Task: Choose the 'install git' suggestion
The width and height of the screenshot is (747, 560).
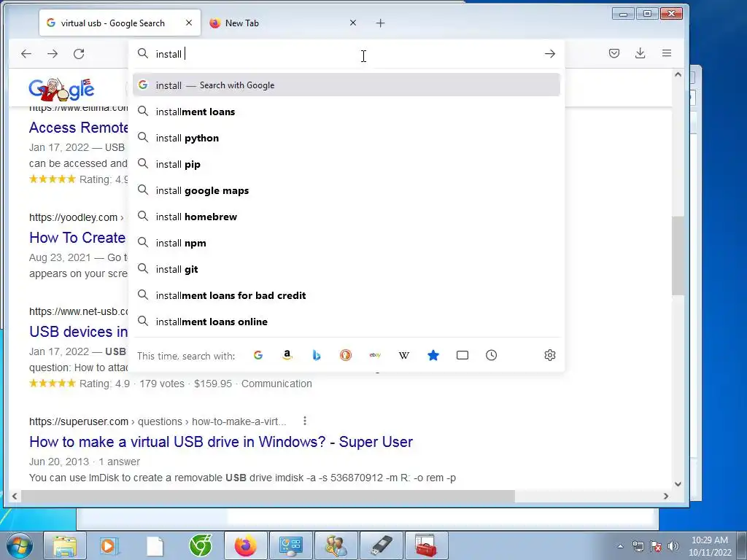Action: (347, 269)
